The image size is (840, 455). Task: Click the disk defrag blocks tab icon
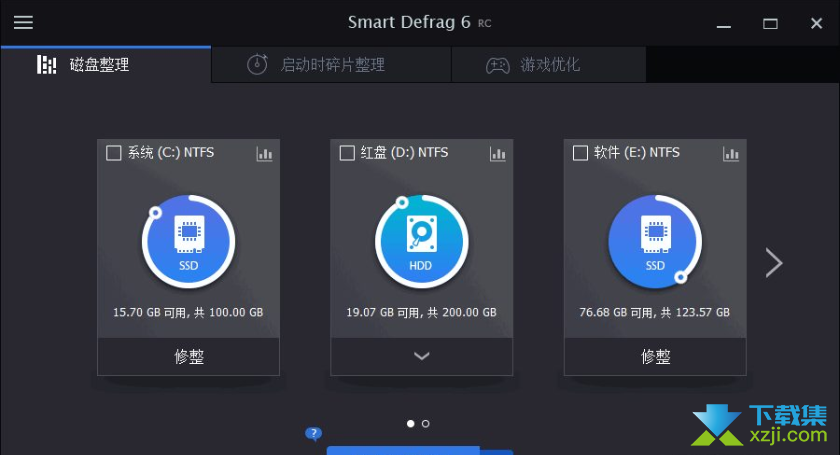(x=47, y=64)
